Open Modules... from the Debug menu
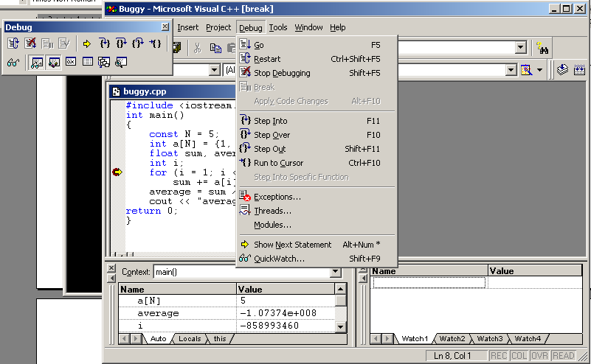Image resolution: width=591 pixels, height=364 pixels. point(317,225)
